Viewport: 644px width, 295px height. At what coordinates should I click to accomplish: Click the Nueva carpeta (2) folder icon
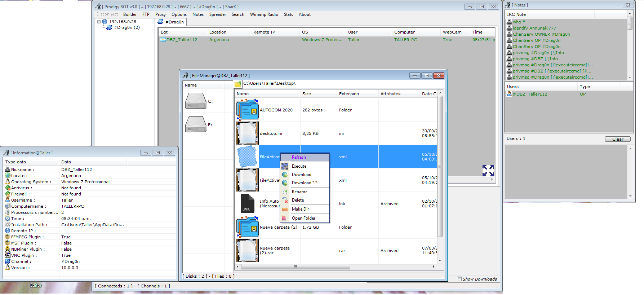(247, 227)
